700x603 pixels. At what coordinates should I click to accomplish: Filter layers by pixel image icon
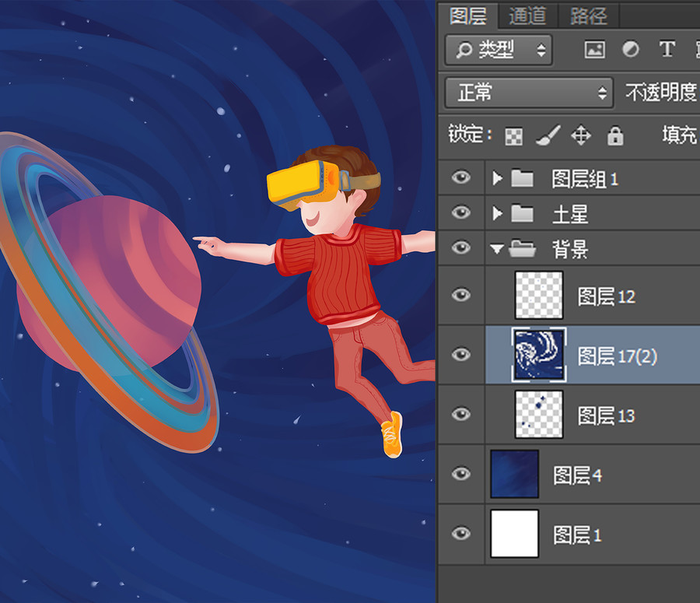[x=595, y=49]
